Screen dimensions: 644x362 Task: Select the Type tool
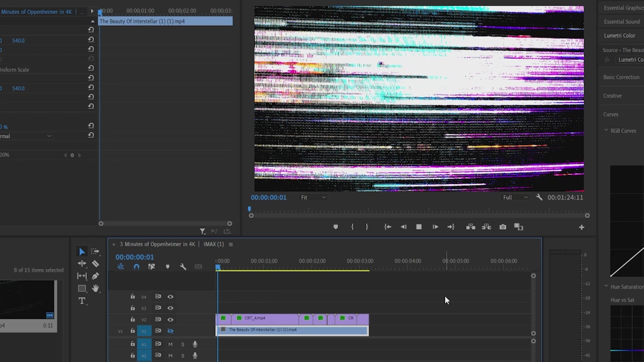[82, 301]
